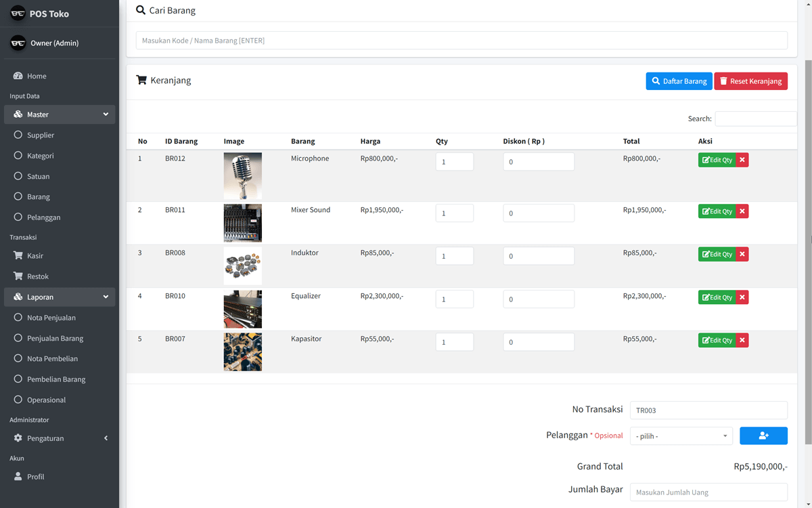Open the Nota Penjualan menu item
This screenshot has width=812, height=508.
point(51,317)
